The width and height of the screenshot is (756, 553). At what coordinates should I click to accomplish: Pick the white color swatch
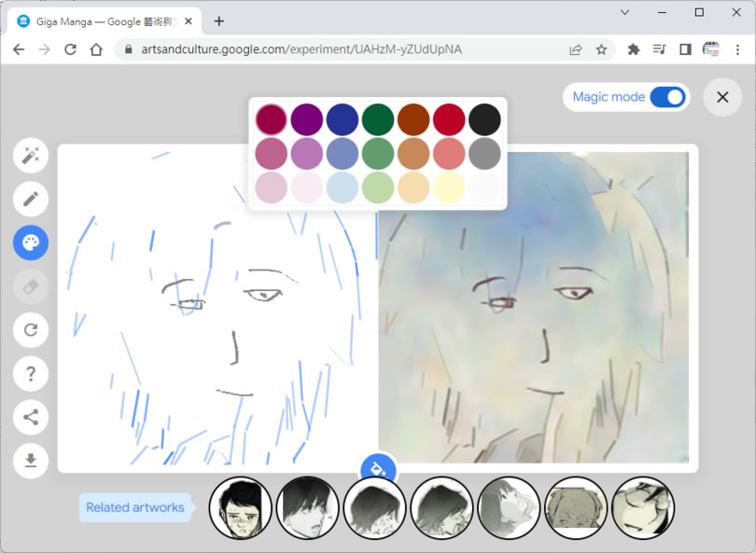click(x=484, y=187)
